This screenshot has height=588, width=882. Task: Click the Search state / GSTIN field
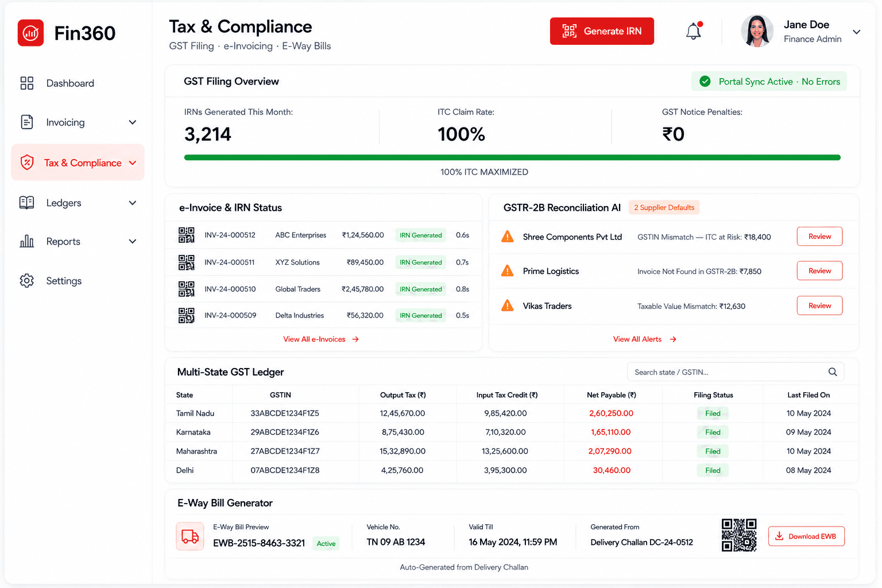(x=736, y=372)
